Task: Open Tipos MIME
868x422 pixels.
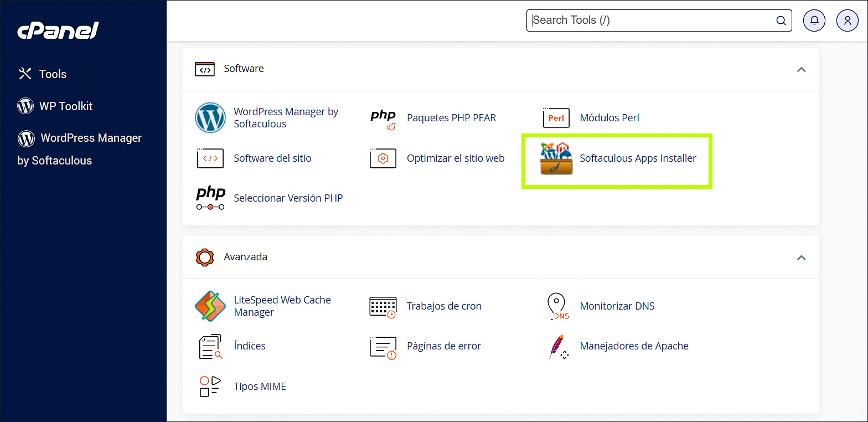Action: [260, 387]
